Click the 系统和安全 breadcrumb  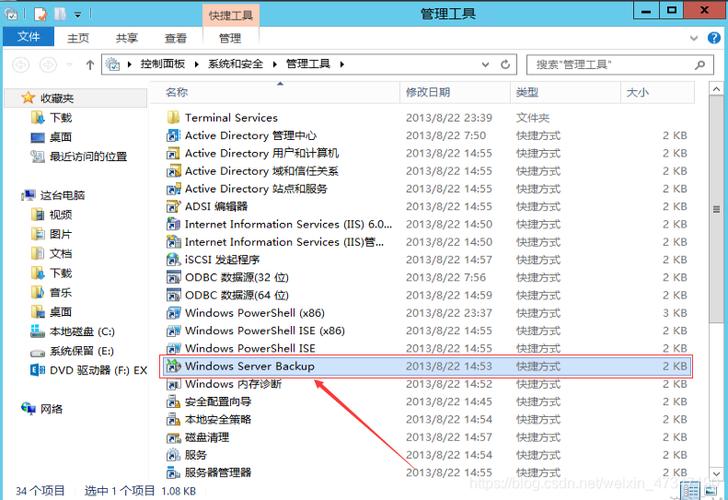coord(235,64)
